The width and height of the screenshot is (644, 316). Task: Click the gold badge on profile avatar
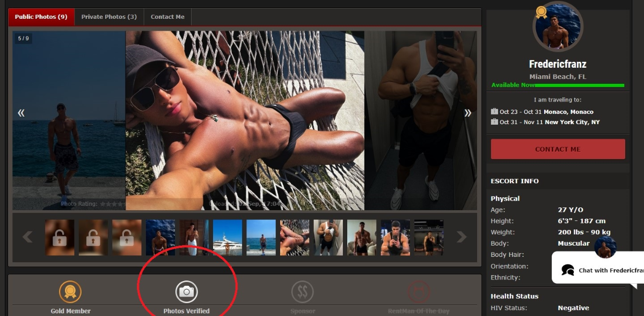click(541, 12)
